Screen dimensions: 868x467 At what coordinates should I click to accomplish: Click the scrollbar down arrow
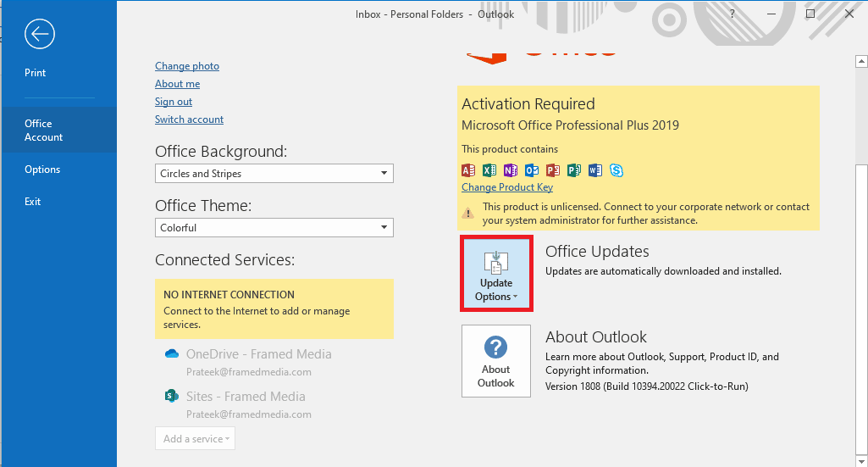coord(861,461)
